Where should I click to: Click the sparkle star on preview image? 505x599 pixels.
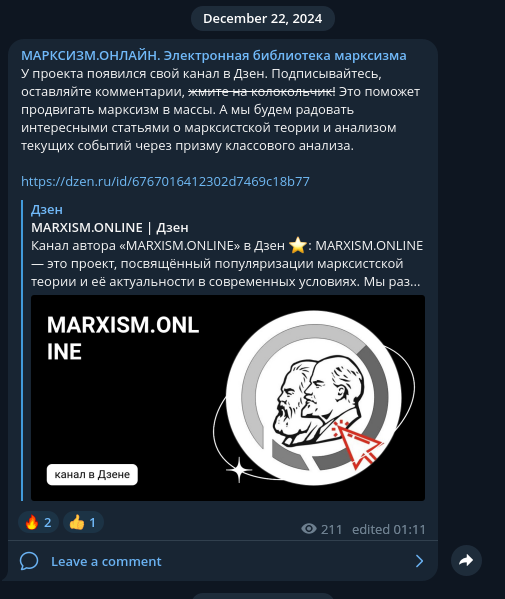click(239, 469)
